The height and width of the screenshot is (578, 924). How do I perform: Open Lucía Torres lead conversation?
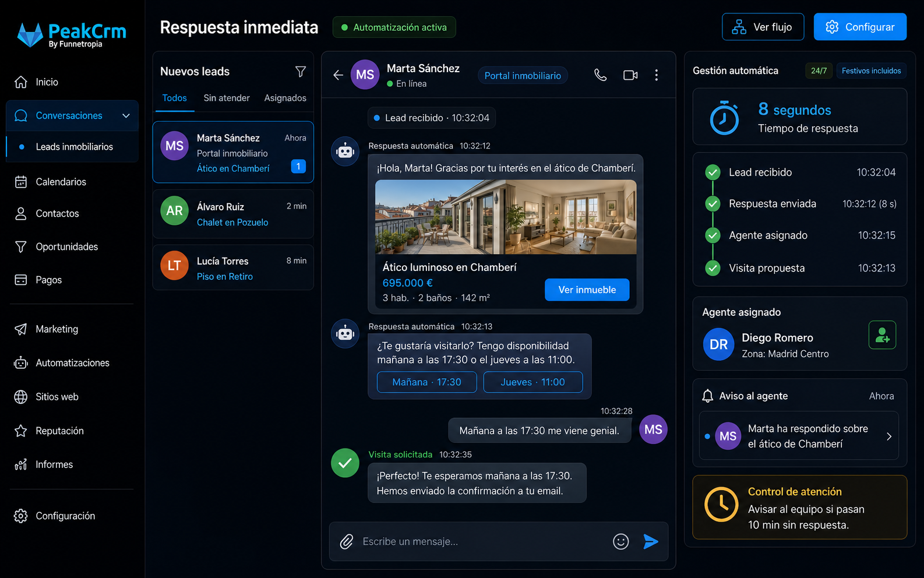coord(233,268)
